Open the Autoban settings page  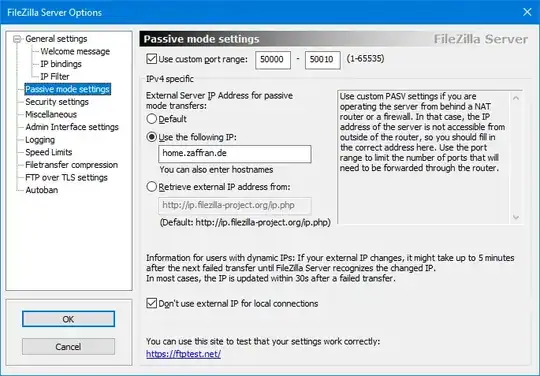pyautogui.click(x=42, y=190)
